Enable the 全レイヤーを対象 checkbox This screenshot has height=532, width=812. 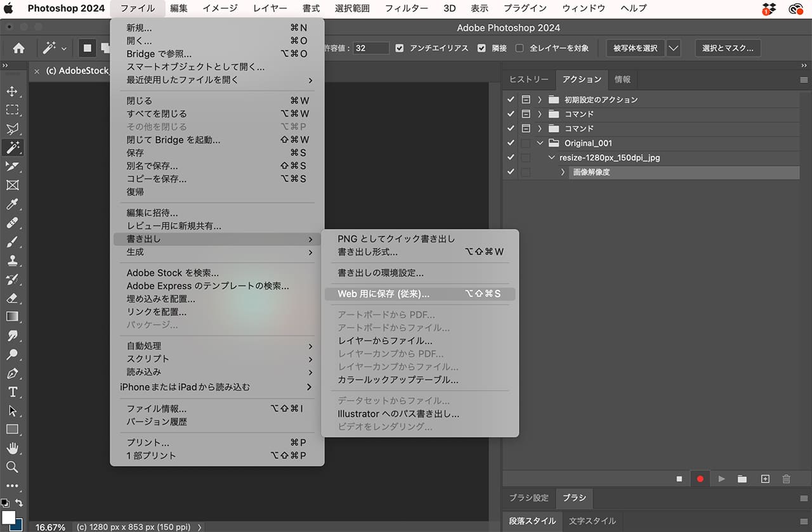pos(520,48)
